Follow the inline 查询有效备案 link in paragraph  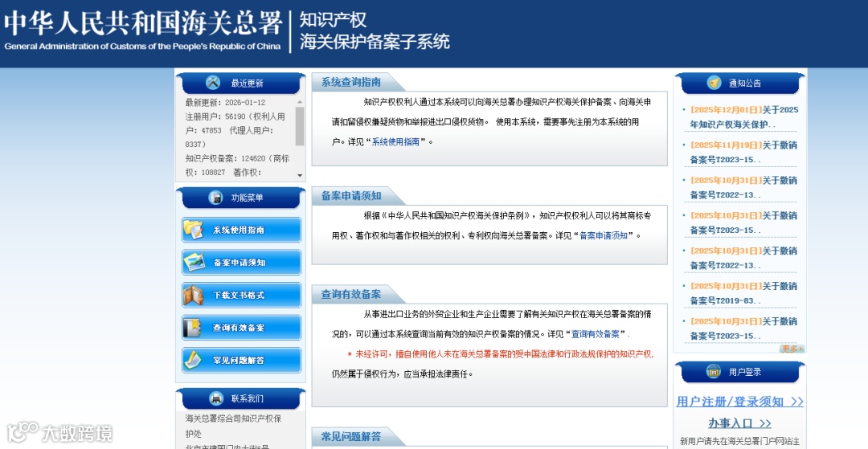595,334
